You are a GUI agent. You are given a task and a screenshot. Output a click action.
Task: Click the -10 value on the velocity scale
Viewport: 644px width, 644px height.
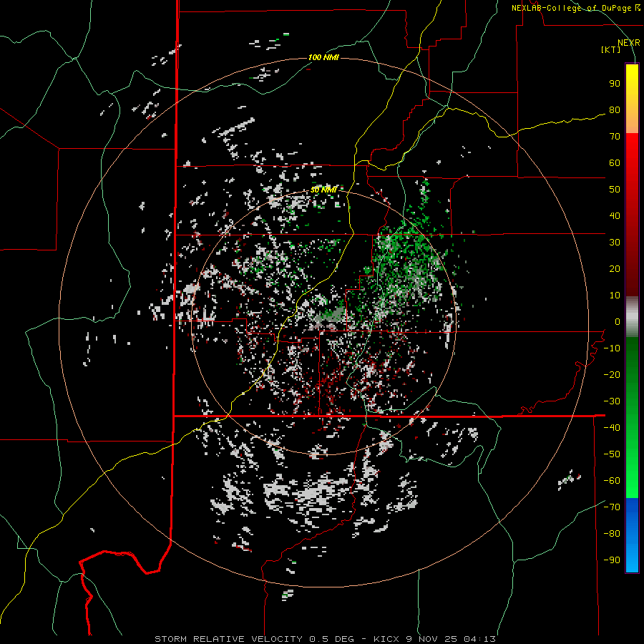[612, 348]
